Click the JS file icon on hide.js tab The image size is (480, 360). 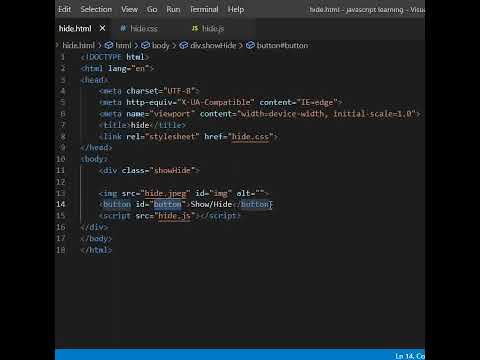click(x=195, y=28)
